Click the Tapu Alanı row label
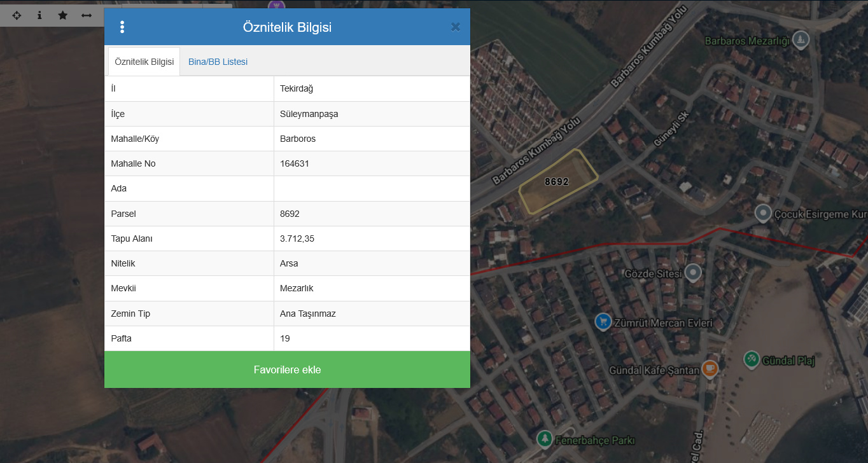Viewport: 868px width, 463px height. point(132,238)
